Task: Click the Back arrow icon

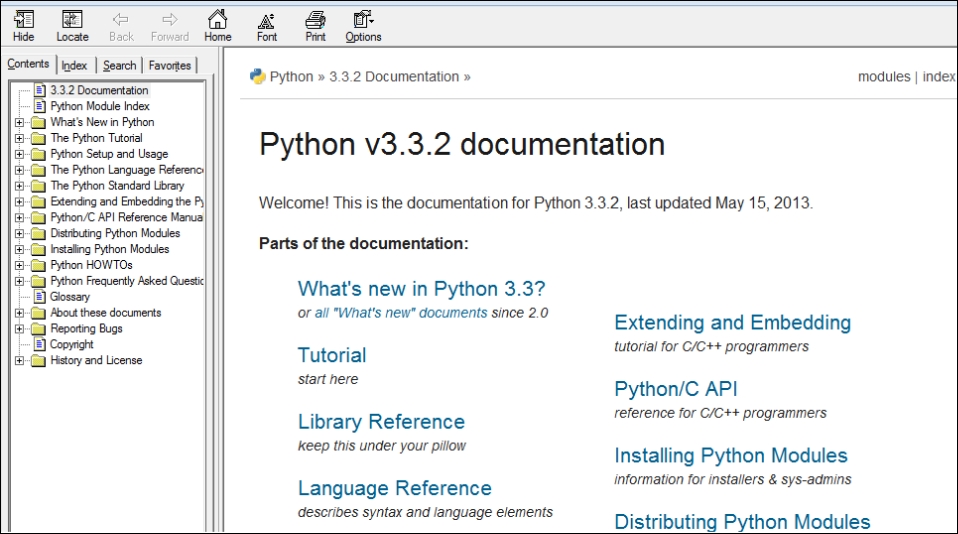Action: pyautogui.click(x=121, y=20)
